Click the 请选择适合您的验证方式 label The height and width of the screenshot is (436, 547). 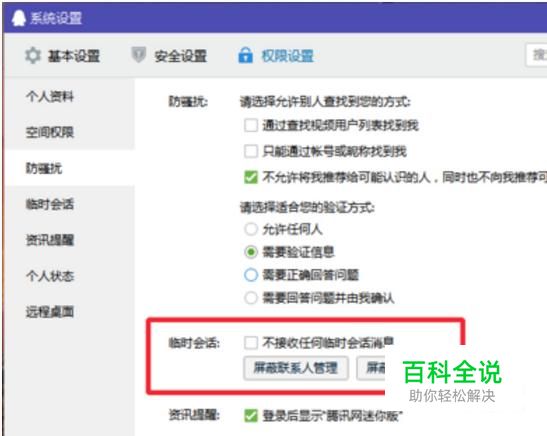[x=307, y=208]
